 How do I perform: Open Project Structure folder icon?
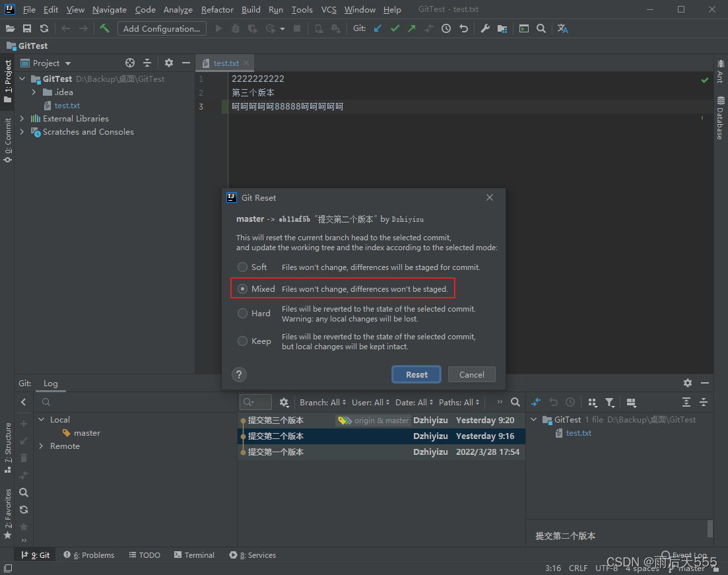(502, 29)
